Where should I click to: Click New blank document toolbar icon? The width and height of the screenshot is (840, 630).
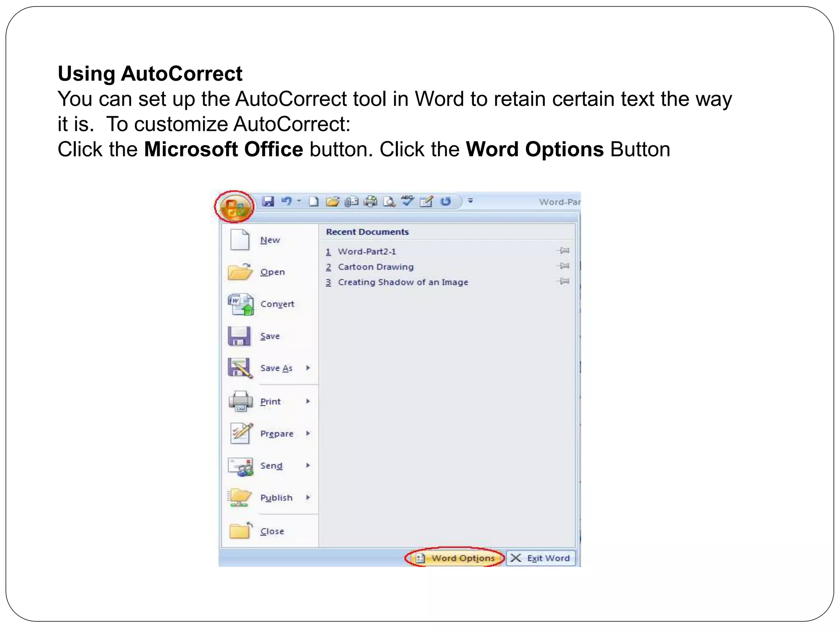pyautogui.click(x=314, y=202)
